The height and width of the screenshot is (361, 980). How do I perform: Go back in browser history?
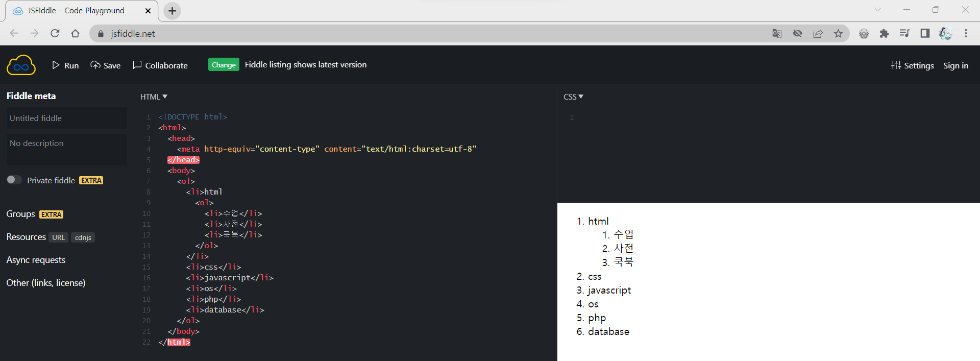pyautogui.click(x=14, y=33)
